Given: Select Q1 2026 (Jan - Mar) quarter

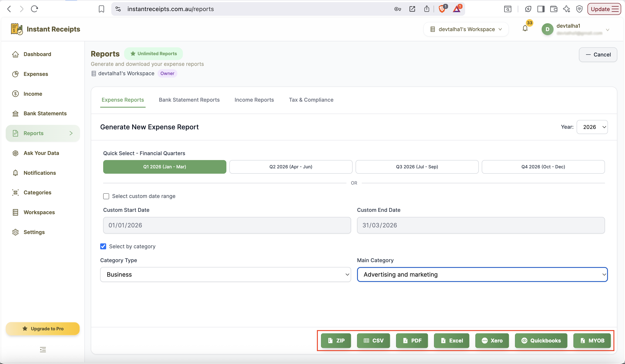Looking at the screenshot, I should click(165, 167).
